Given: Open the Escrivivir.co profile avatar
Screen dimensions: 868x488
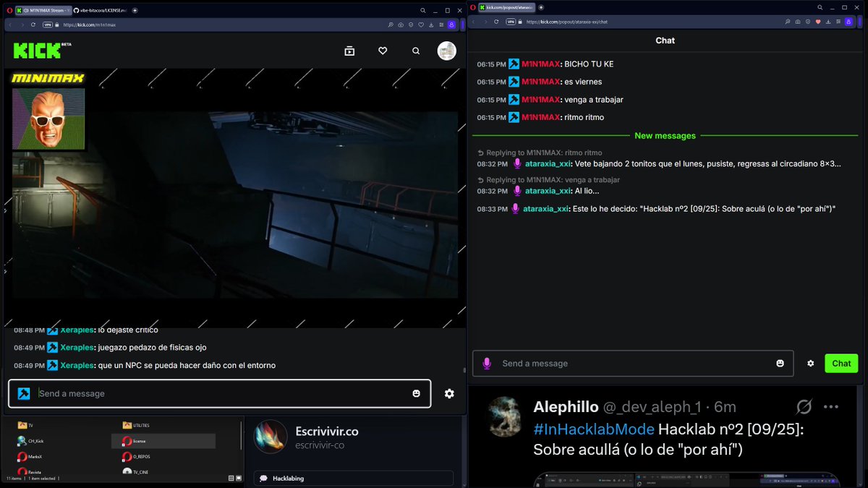Looking at the screenshot, I should click(271, 437).
